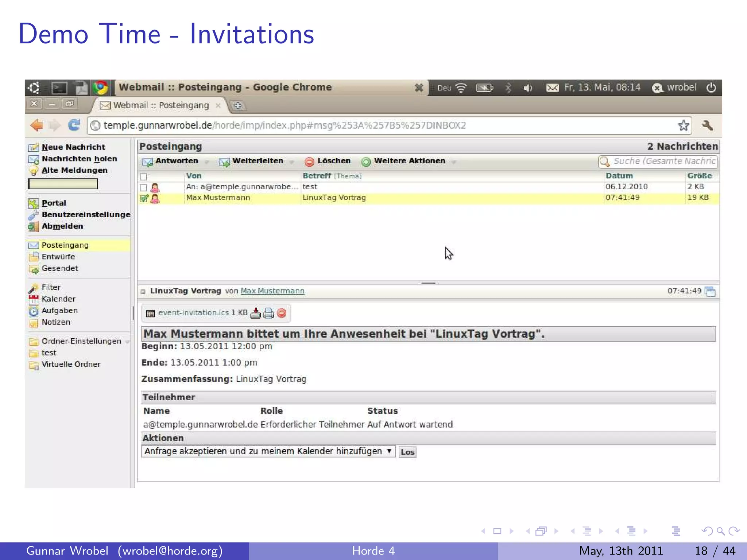
Task: Toggle the select-all messages checkbox
Action: tap(143, 177)
